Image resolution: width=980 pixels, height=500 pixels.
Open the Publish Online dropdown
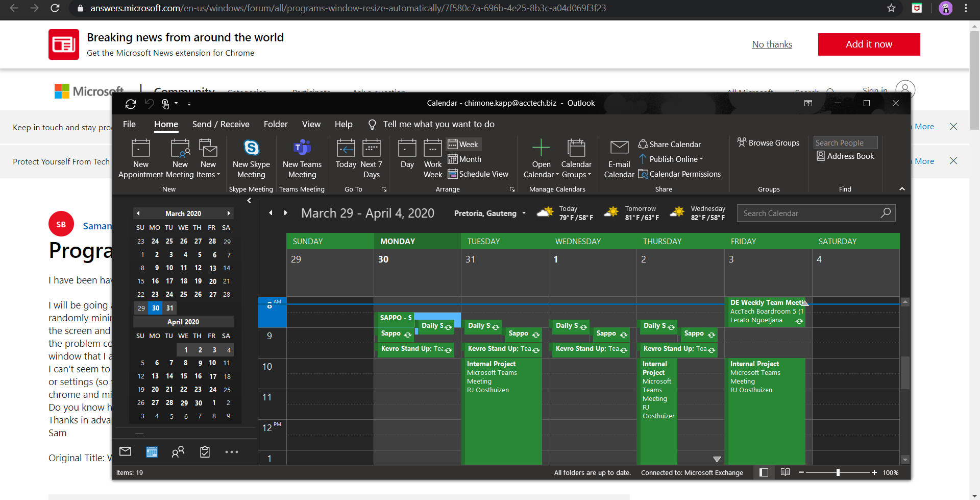(x=671, y=159)
